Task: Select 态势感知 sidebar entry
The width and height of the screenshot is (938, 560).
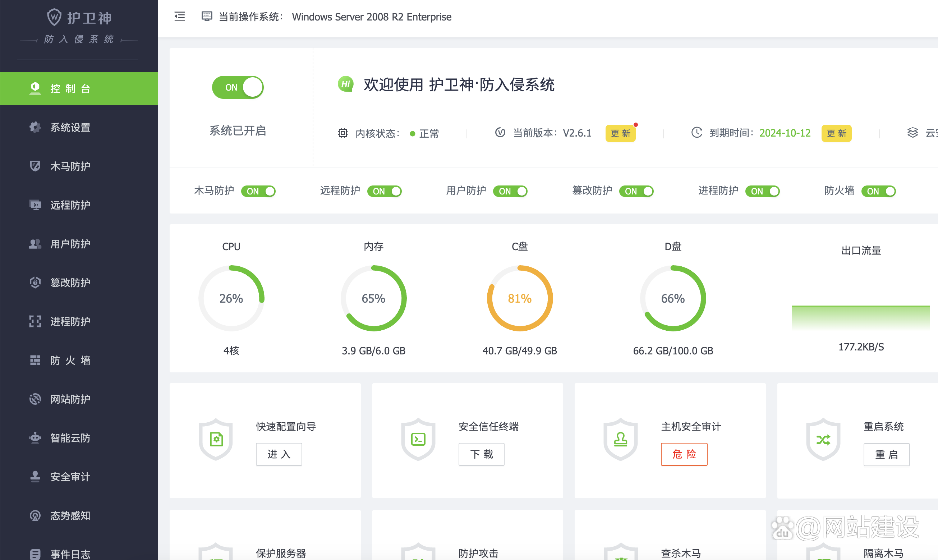Action: [x=79, y=515]
